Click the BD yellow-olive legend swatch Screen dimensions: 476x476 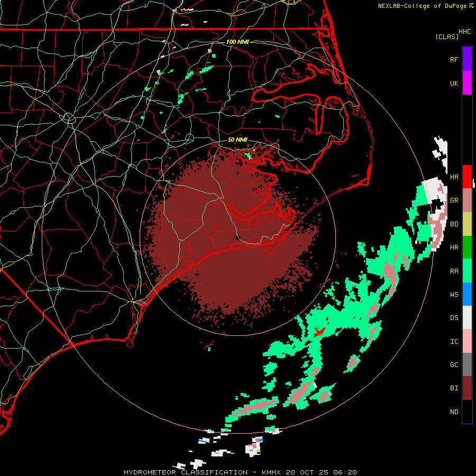coord(467,224)
